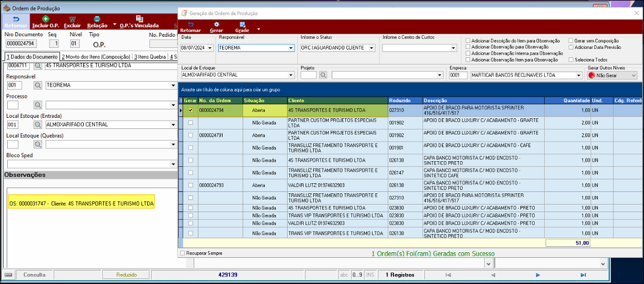
Task: Expand the Informe o Centro de Custos dropdown
Action: pyautogui.click(x=454, y=48)
